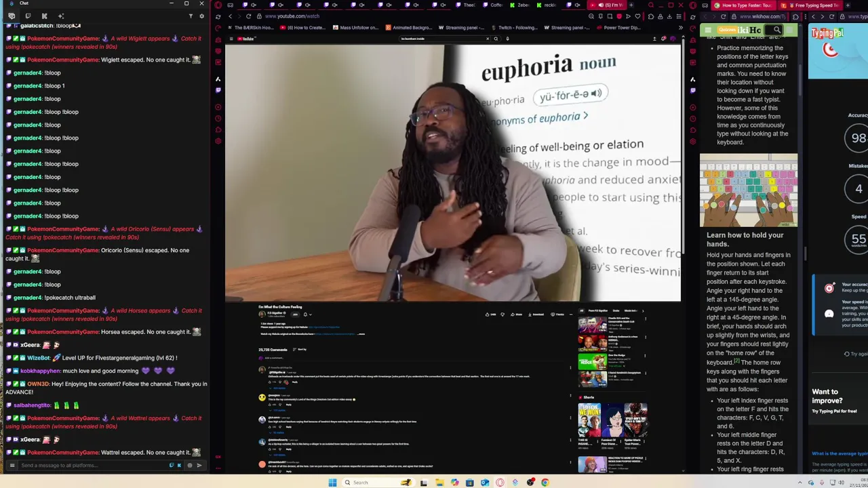
Task: Click the chat window's pop-out icon at the top left
Action: click(x=12, y=16)
